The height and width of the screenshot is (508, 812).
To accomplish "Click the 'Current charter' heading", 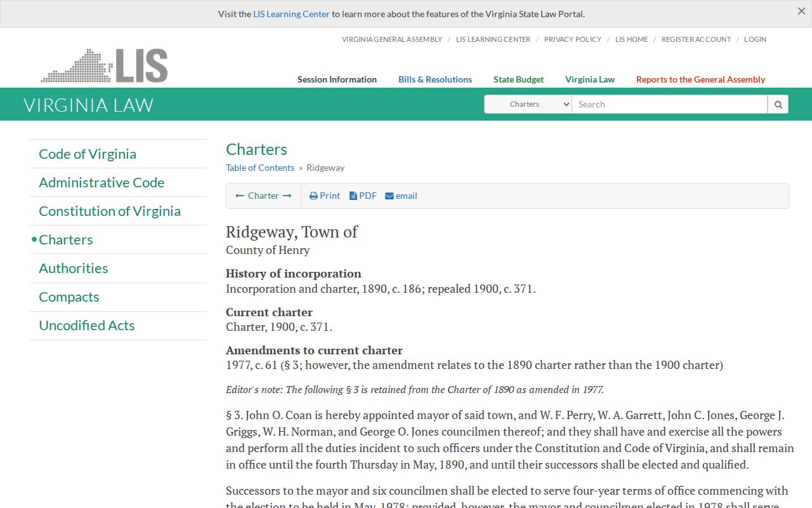I will [x=269, y=312].
